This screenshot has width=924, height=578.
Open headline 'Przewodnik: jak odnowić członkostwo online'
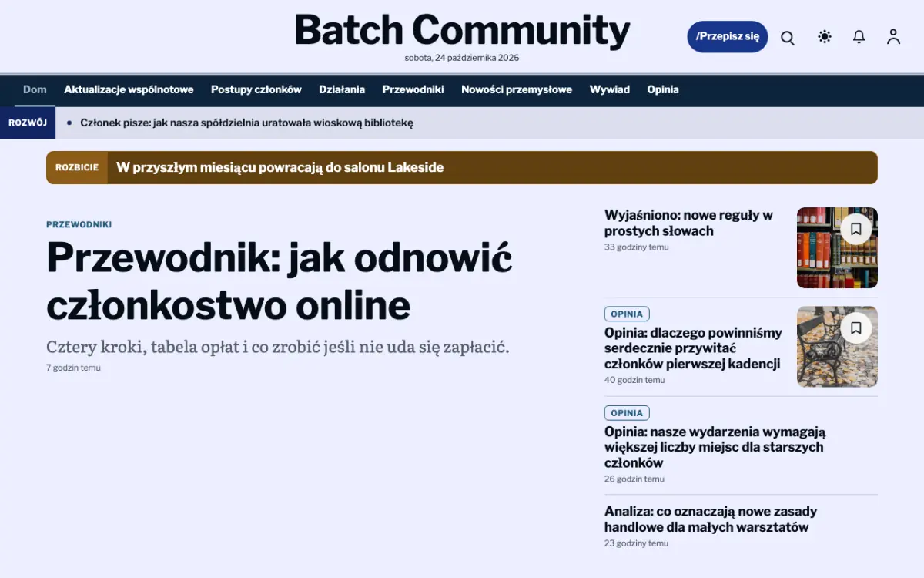point(280,281)
